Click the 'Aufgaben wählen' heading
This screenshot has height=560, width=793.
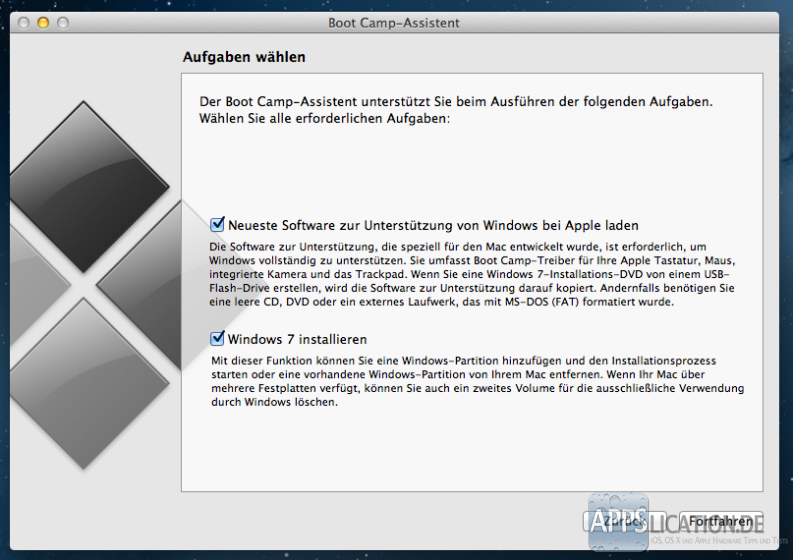pos(244,57)
